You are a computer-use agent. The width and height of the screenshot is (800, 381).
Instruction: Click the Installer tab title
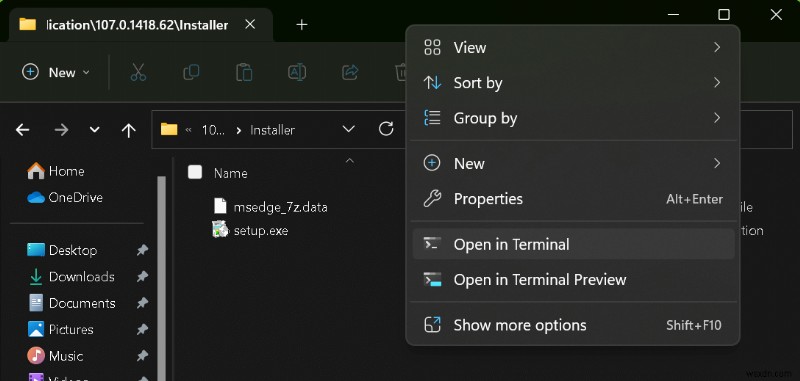pos(138,25)
